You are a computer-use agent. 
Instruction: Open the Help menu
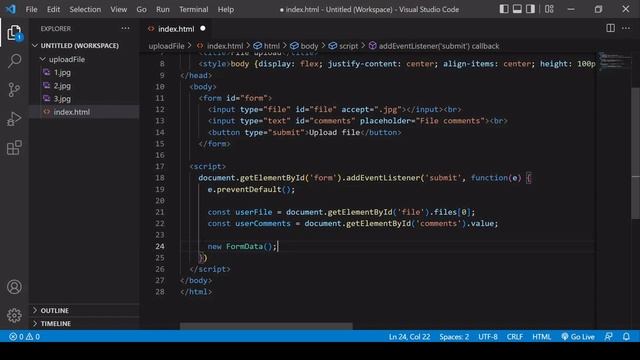[226, 9]
